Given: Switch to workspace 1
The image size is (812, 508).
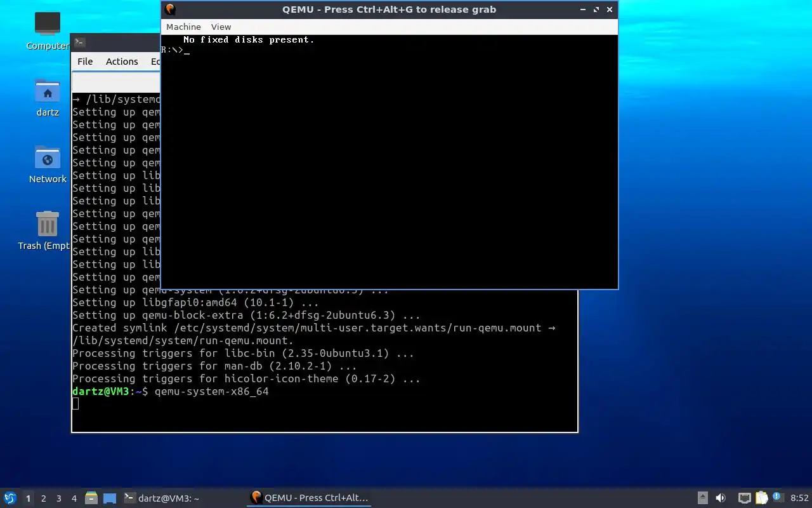Looking at the screenshot, I should tap(28, 498).
